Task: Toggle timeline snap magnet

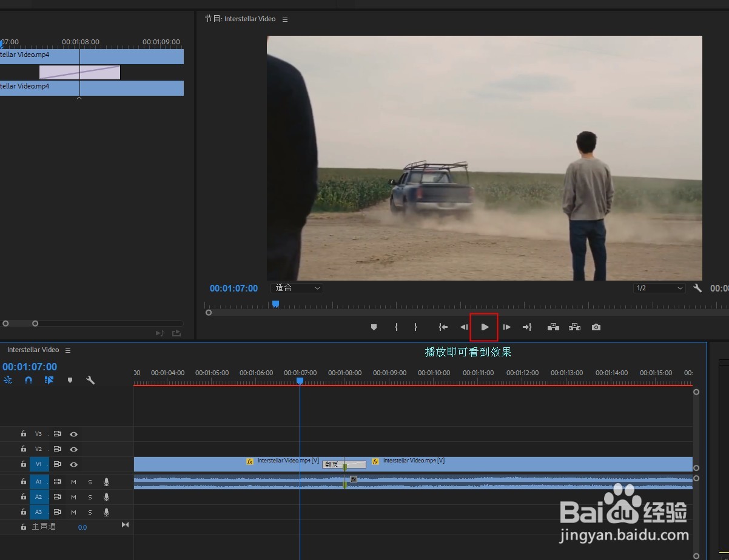Action: pos(29,380)
